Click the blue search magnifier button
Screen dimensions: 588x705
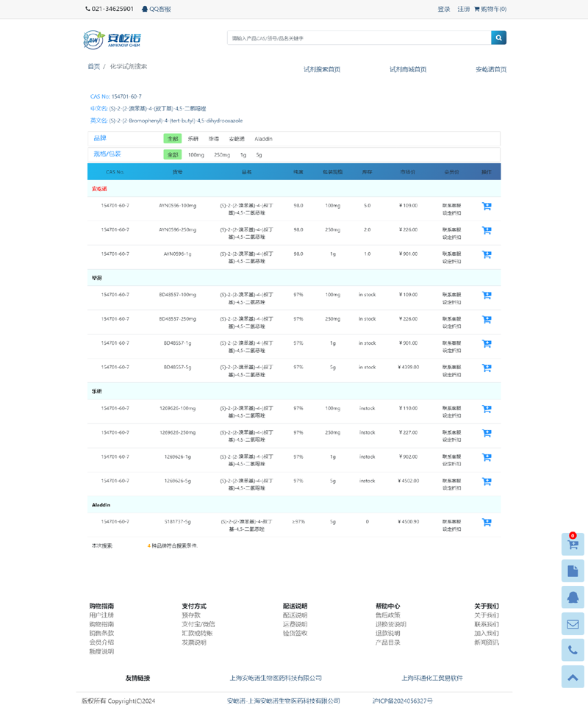pyautogui.click(x=498, y=37)
